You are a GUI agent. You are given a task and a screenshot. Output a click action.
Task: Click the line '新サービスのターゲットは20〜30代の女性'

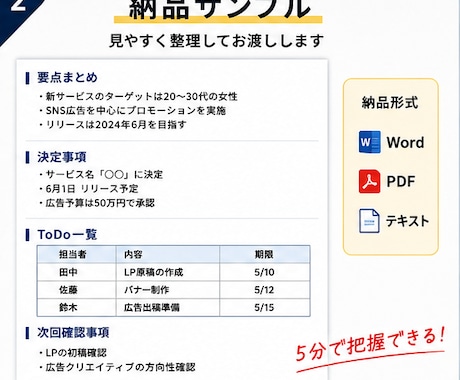point(142,97)
